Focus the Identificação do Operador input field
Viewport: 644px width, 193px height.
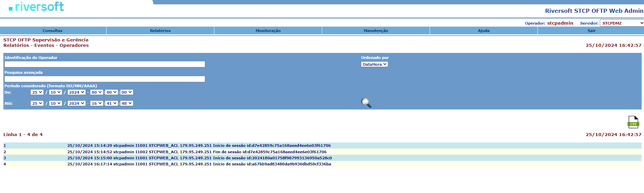(105, 64)
